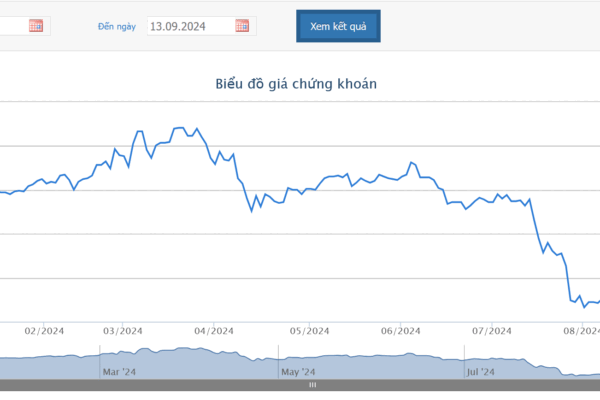Image resolution: width=600 pixels, height=400 pixels.
Task: Click the 06/2024 x-axis label
Action: [x=399, y=330]
